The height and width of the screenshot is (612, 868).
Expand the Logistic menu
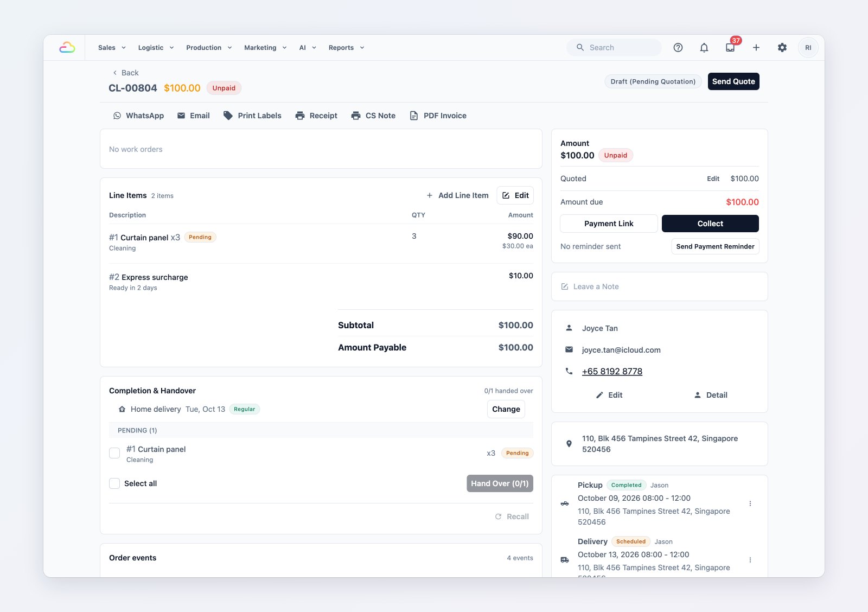point(156,48)
